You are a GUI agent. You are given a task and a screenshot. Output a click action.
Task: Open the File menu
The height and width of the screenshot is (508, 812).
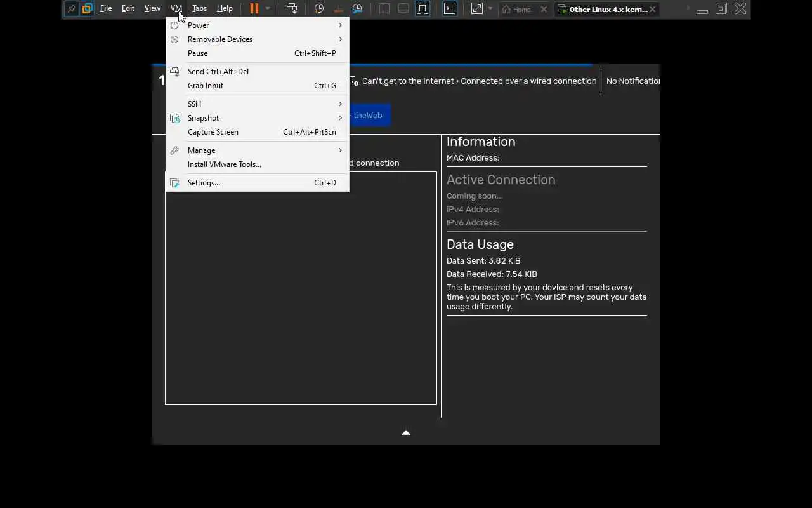(x=106, y=8)
